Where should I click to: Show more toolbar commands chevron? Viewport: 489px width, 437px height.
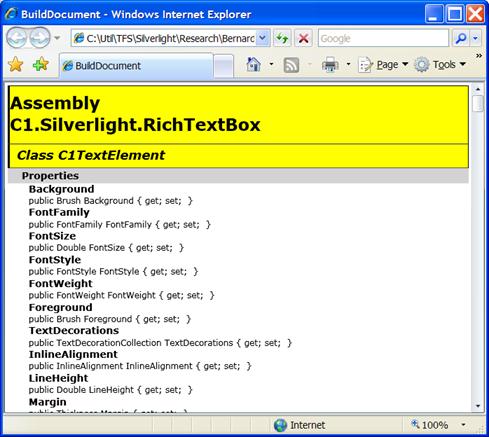tap(479, 56)
